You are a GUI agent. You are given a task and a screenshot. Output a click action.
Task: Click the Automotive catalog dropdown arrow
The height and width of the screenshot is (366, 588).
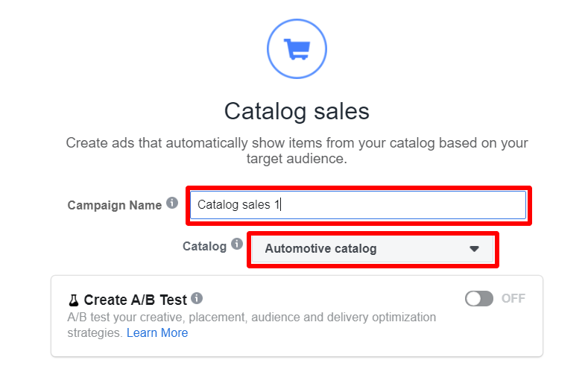tap(474, 249)
